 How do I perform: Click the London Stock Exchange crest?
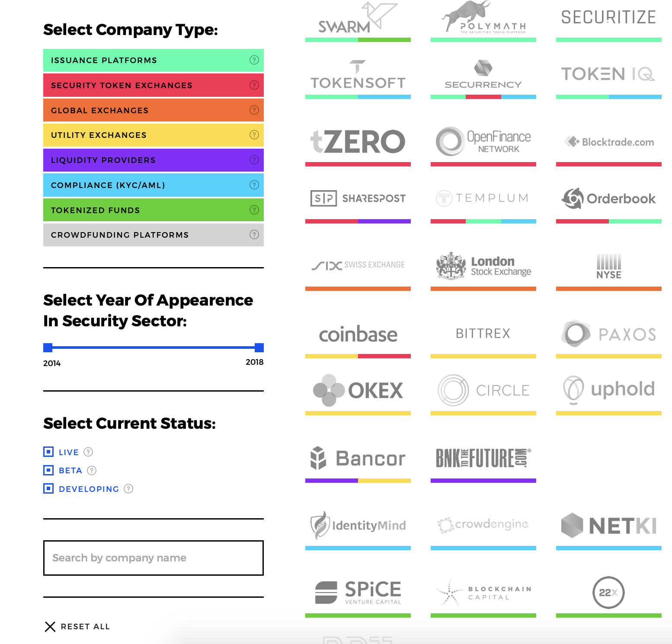point(483,265)
